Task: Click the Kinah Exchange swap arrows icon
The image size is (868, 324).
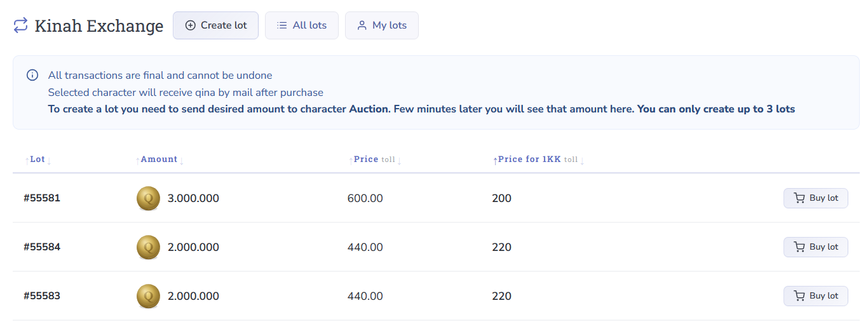Action: pyautogui.click(x=21, y=25)
